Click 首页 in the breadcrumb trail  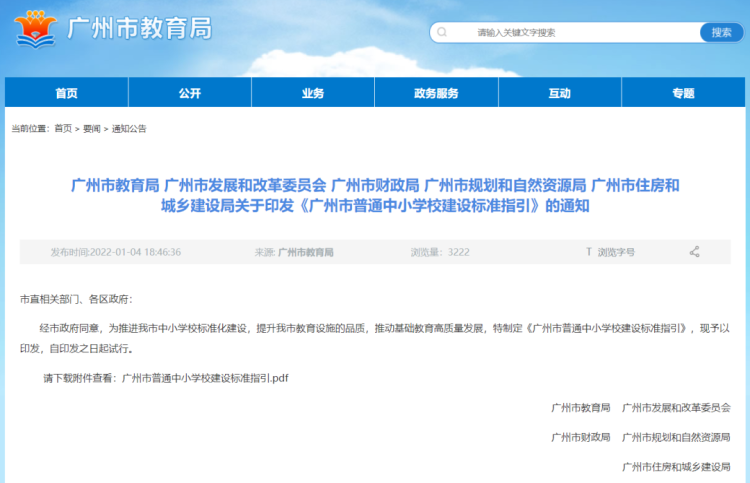(63, 129)
